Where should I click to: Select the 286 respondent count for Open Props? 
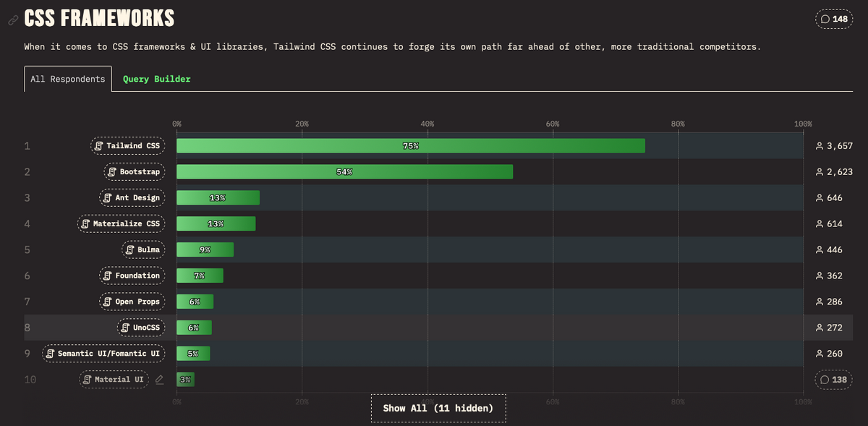point(829,302)
